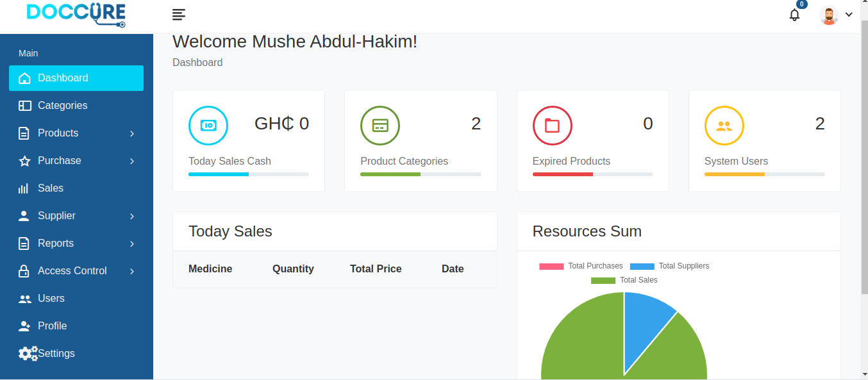This screenshot has width=868, height=380.
Task: Open the Categories menu item
Action: (x=76, y=106)
